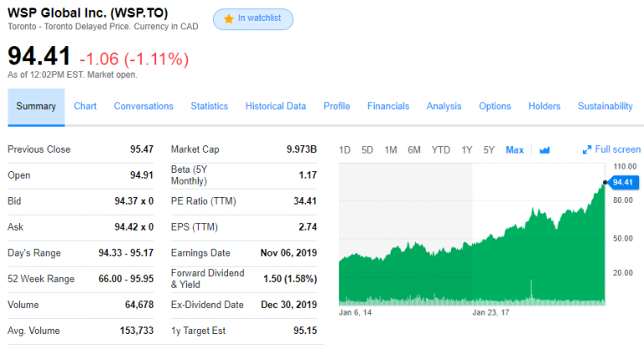Open the Financials tab

[x=388, y=107]
